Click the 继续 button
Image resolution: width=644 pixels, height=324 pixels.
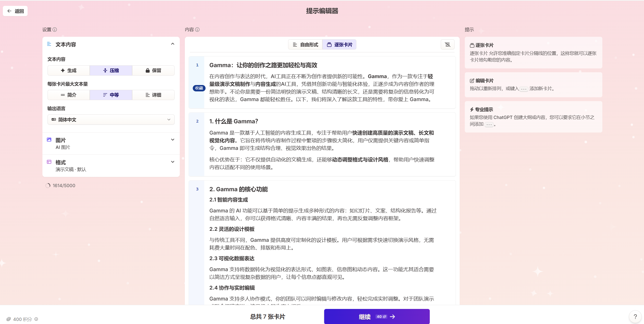377,317
